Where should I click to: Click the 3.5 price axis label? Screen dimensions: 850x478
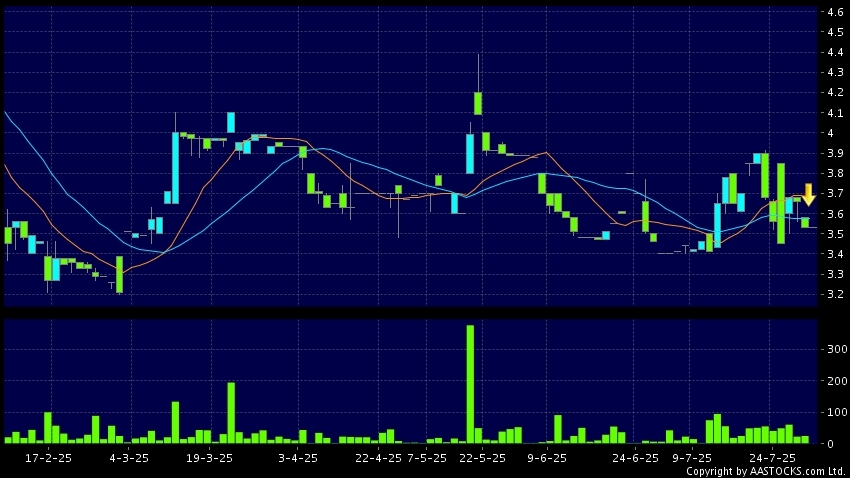click(x=835, y=234)
